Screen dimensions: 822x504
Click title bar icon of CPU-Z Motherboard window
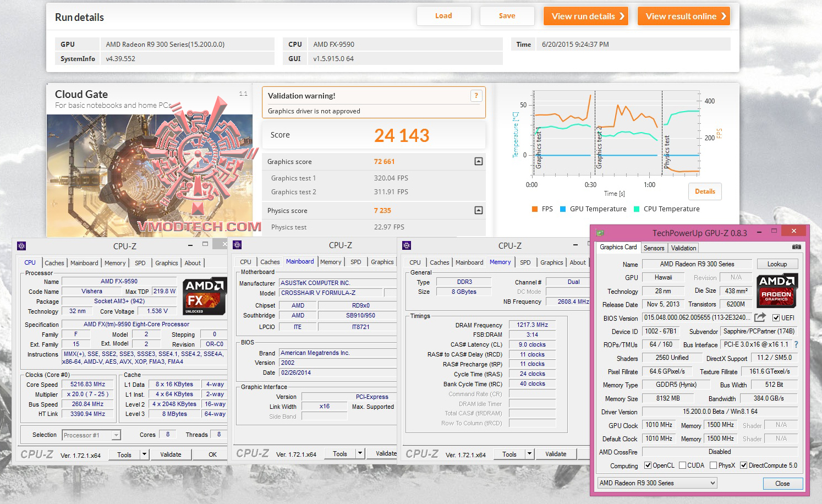click(x=238, y=245)
